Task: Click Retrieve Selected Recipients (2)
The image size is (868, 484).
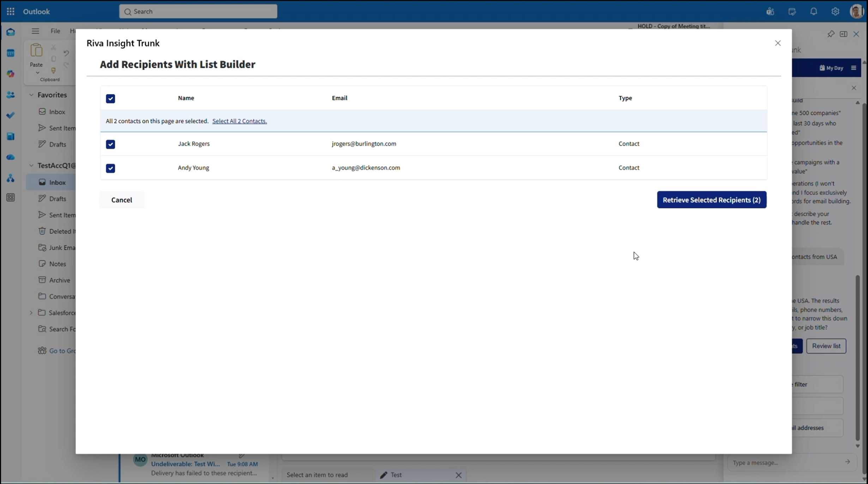Action: [712, 200]
